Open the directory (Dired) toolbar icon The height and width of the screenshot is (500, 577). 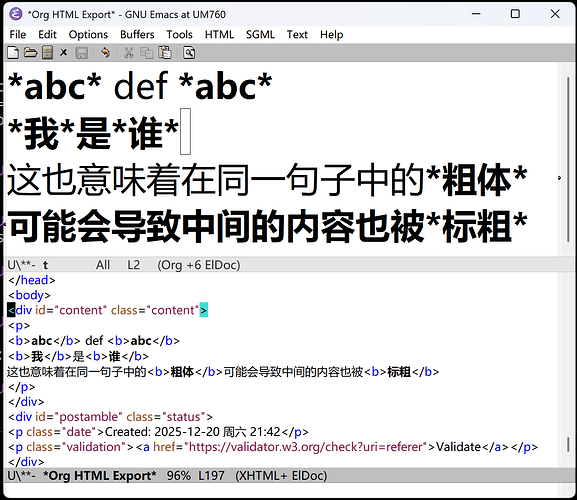click(47, 53)
